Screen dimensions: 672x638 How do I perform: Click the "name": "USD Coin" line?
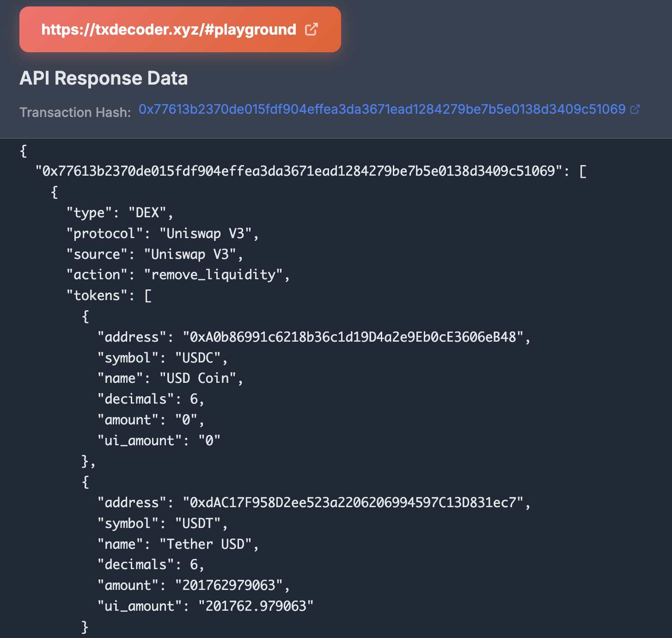click(170, 378)
